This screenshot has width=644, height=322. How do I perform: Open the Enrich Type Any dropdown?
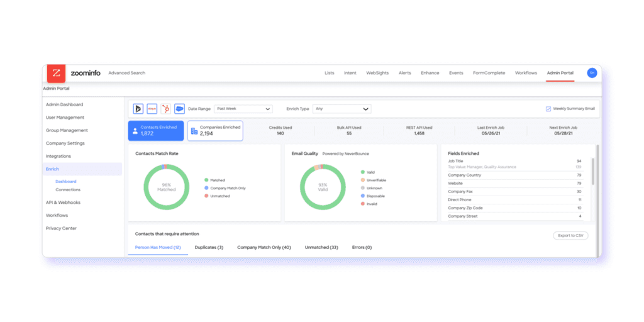tap(341, 109)
